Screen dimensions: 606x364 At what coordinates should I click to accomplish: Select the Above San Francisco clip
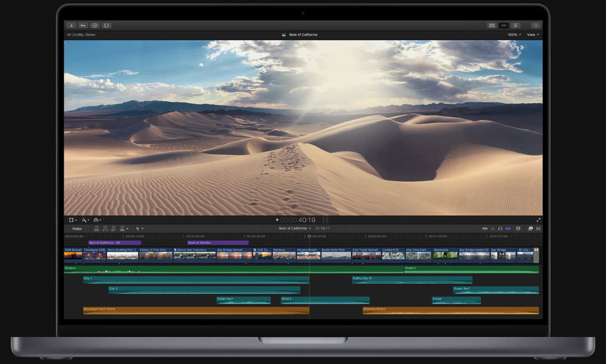point(195,256)
